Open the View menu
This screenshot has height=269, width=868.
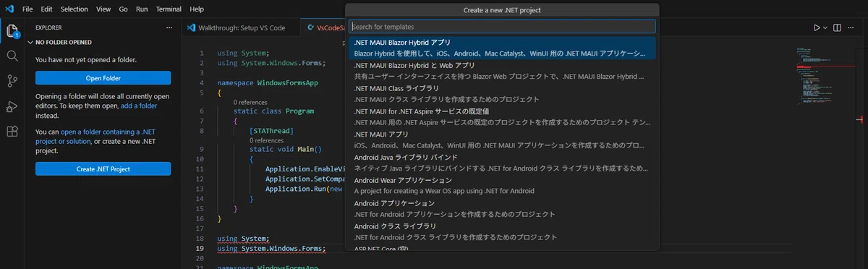tap(103, 9)
